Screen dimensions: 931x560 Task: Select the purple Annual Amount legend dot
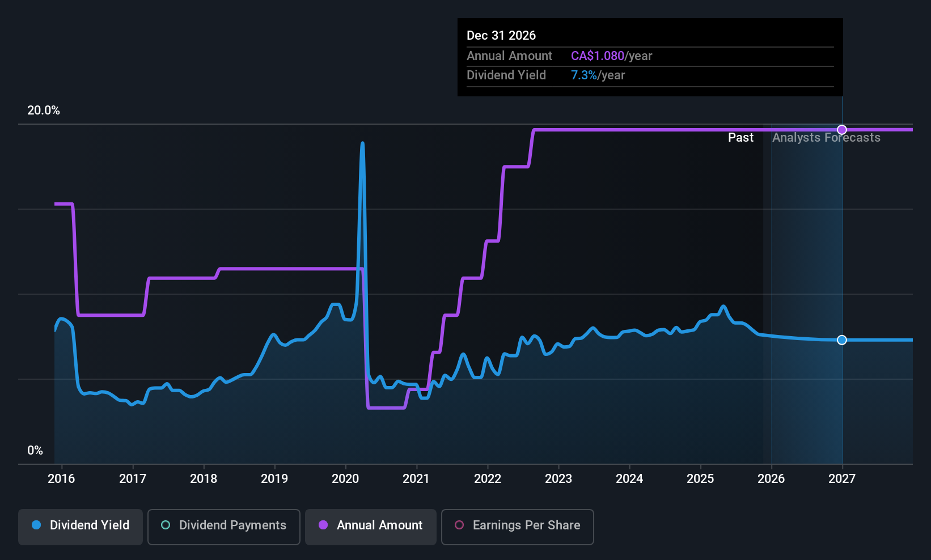click(323, 525)
